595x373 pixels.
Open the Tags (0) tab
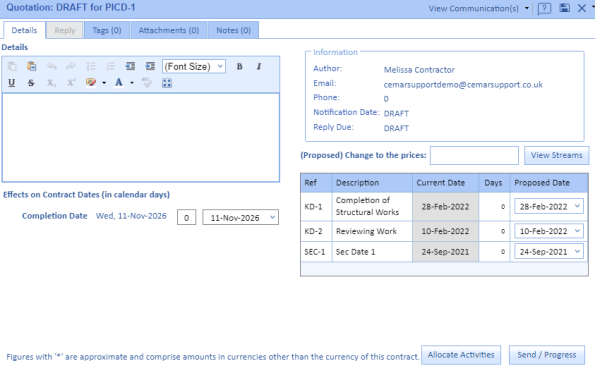point(107,30)
